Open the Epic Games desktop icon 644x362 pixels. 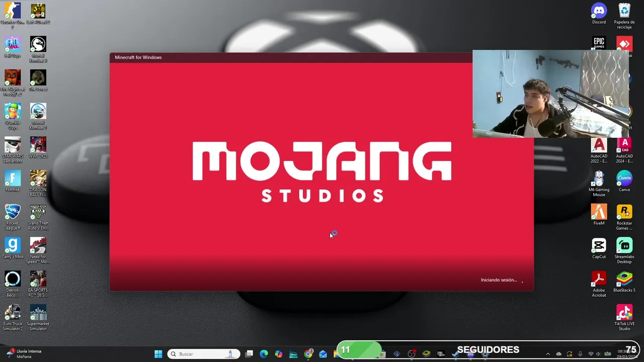click(599, 43)
